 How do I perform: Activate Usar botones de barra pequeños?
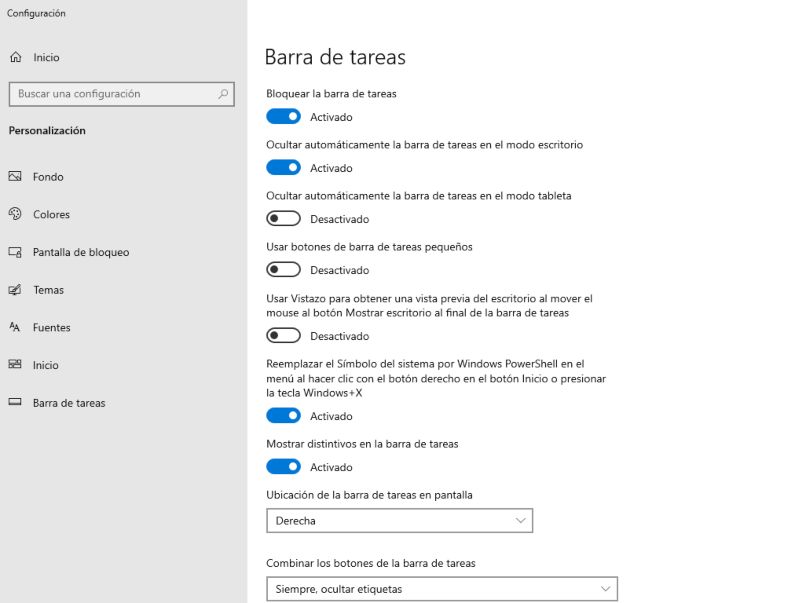tap(283, 269)
